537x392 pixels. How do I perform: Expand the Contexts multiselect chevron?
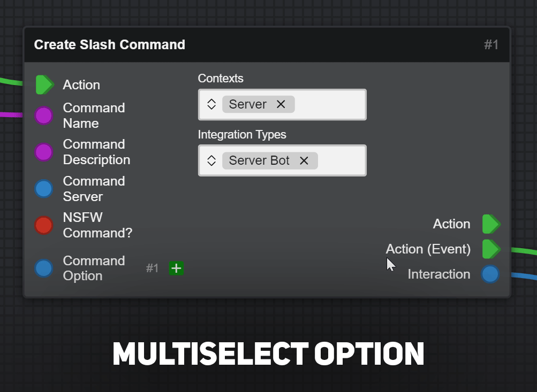[x=211, y=104]
